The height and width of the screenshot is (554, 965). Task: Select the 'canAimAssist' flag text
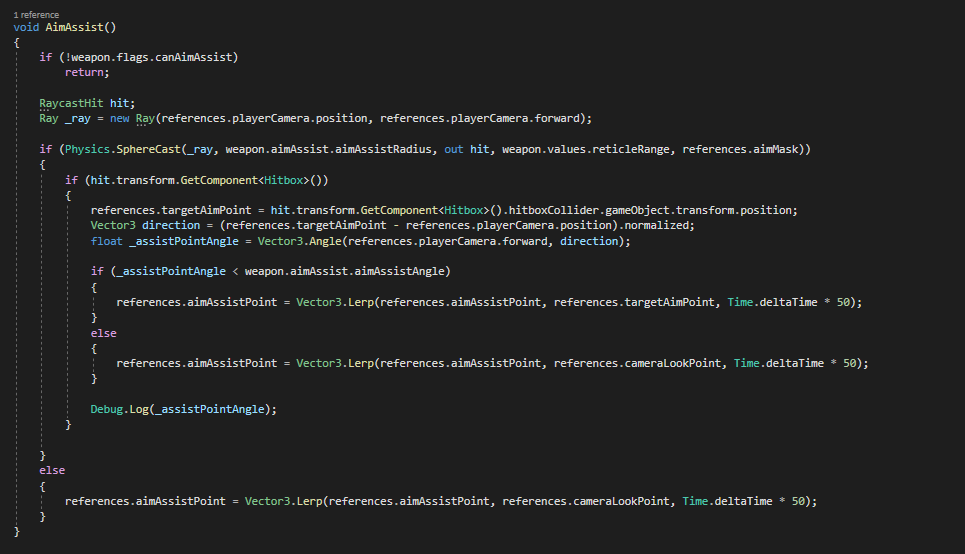(x=193, y=57)
